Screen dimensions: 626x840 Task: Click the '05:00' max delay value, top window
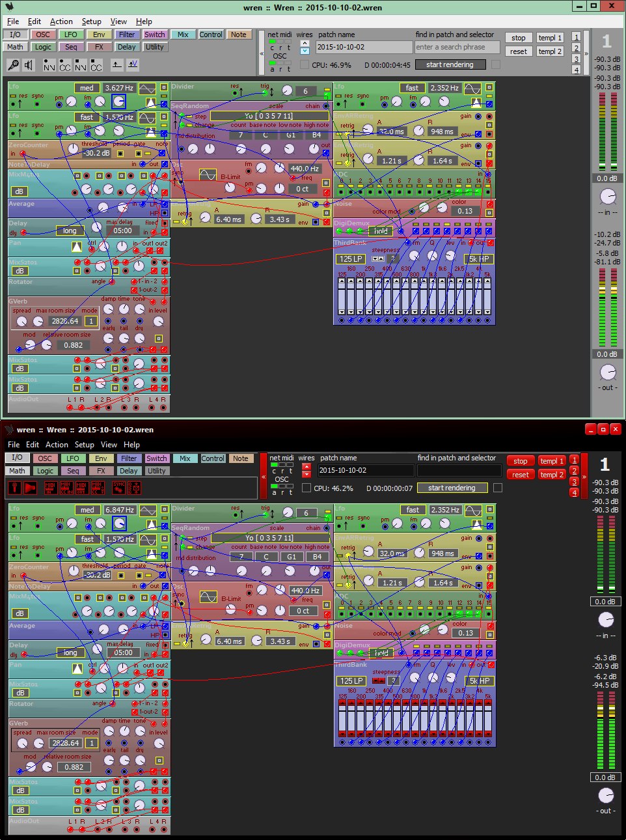click(x=122, y=231)
